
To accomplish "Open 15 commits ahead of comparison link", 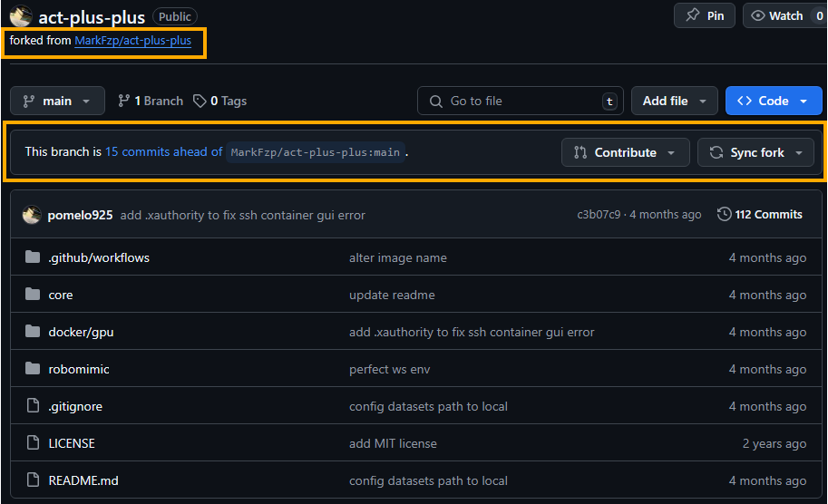I will pyautogui.click(x=164, y=152).
